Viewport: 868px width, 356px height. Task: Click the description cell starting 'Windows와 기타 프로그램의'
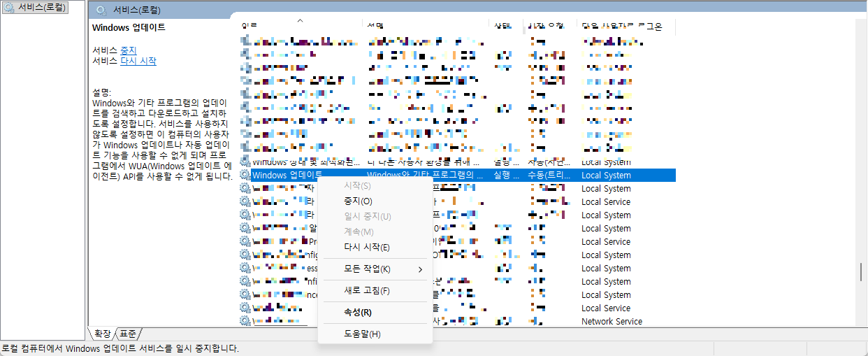click(x=426, y=176)
